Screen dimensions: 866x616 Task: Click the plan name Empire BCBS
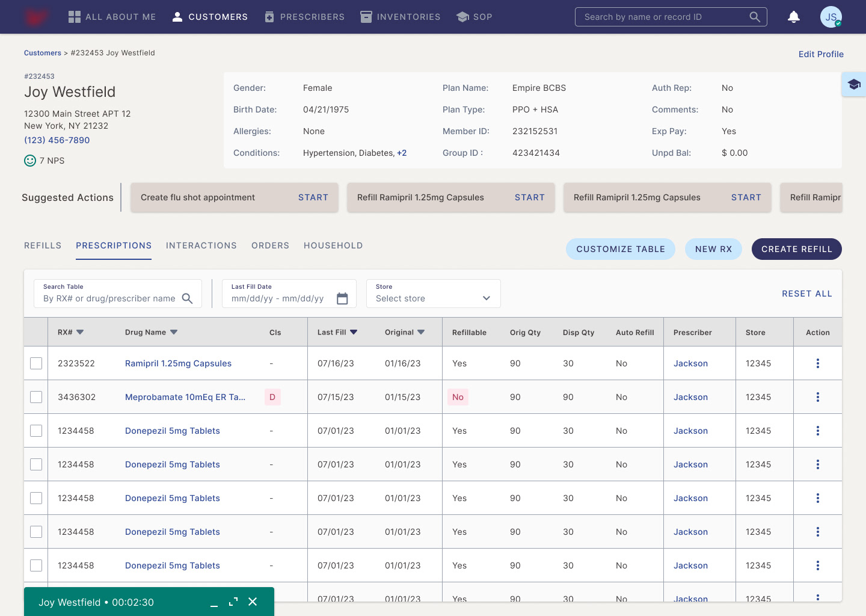[539, 88]
